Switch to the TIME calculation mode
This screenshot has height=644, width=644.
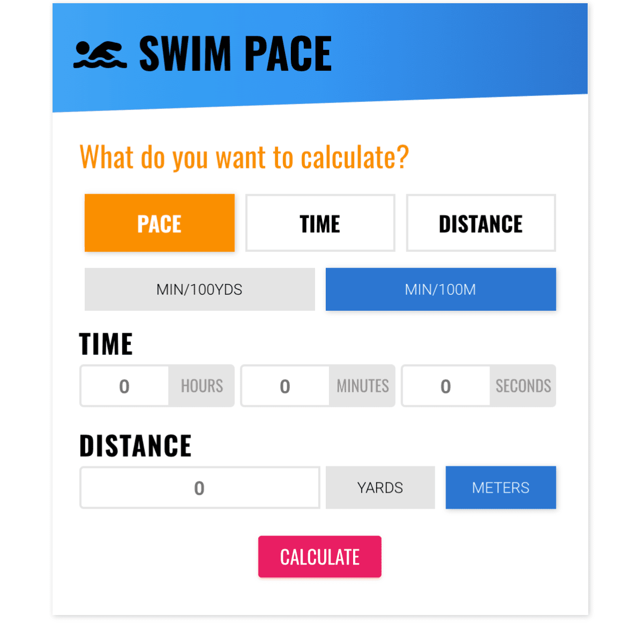pyautogui.click(x=320, y=223)
